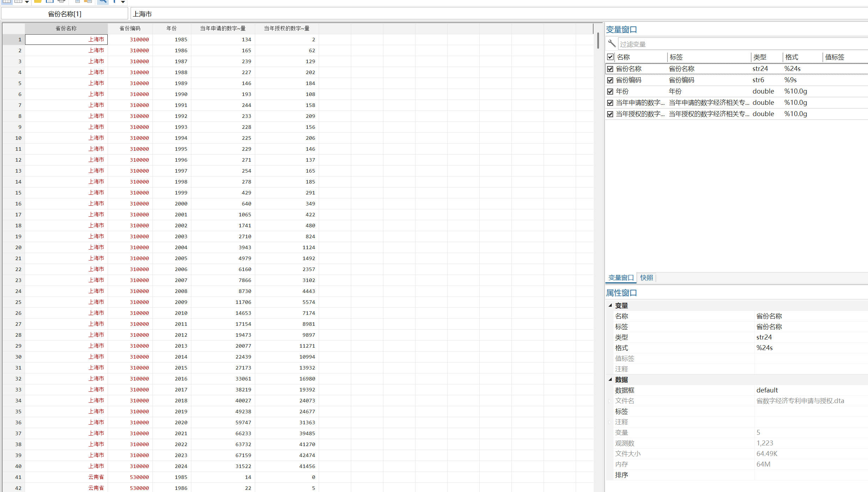Image resolution: width=868 pixels, height=492 pixels.
Task: Click the data grid's vertical scrollbar thumb
Action: click(x=598, y=41)
